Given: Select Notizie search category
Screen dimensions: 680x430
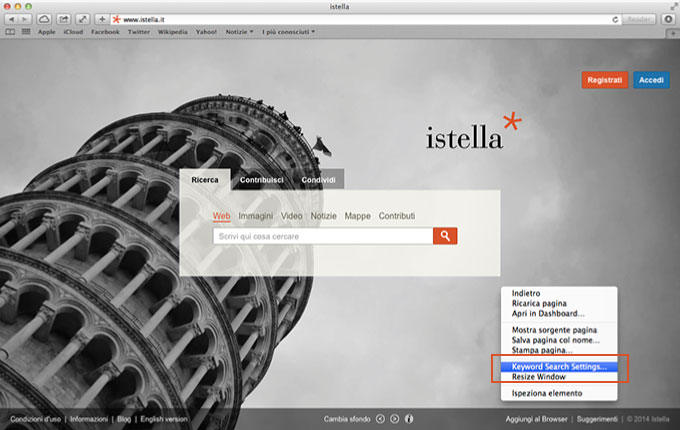Looking at the screenshot, I should 323,216.
